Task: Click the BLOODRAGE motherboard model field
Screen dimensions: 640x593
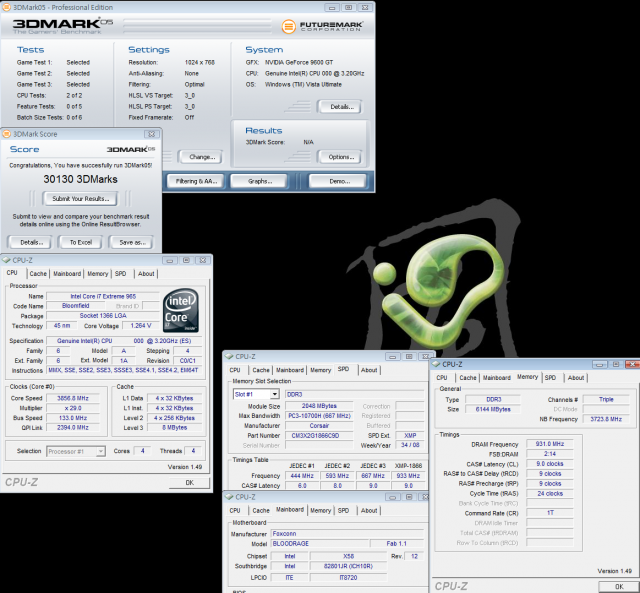Action: click(x=320, y=544)
